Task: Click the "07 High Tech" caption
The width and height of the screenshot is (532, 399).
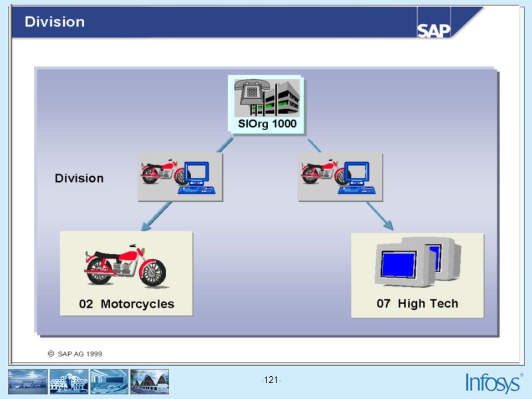Action: click(417, 303)
